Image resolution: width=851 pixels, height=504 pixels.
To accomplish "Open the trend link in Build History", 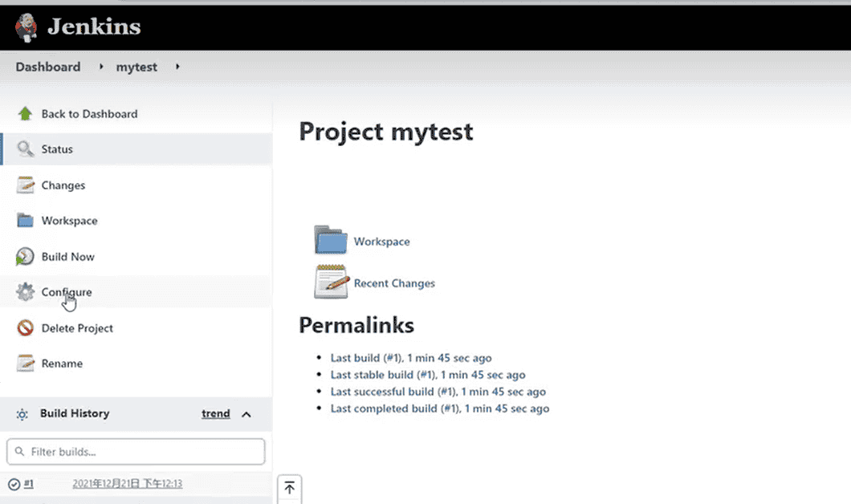I will pos(215,414).
